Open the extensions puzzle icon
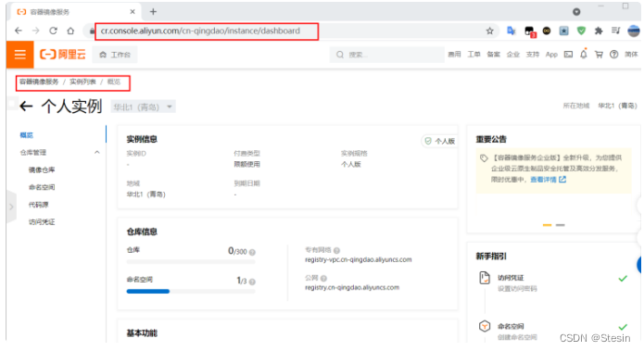The width and height of the screenshot is (644, 351). [x=599, y=31]
